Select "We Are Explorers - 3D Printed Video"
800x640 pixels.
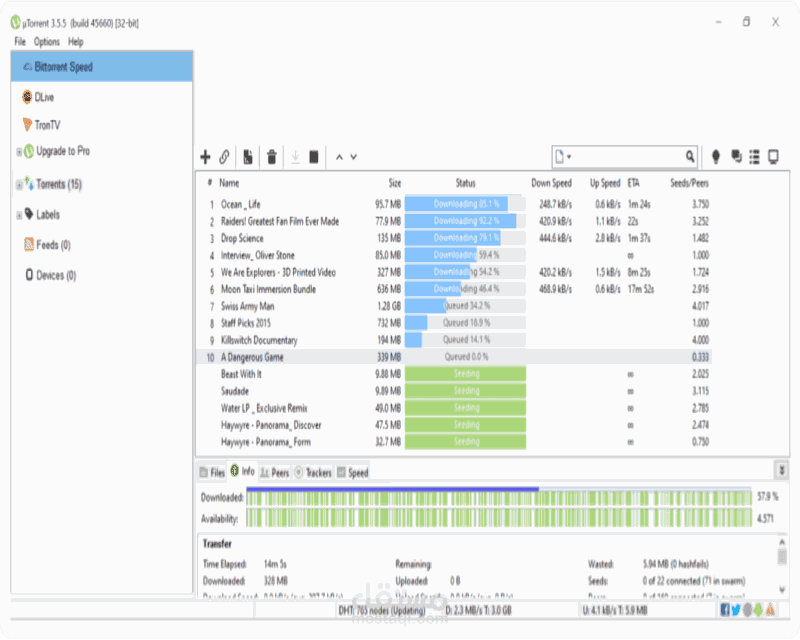454,272
